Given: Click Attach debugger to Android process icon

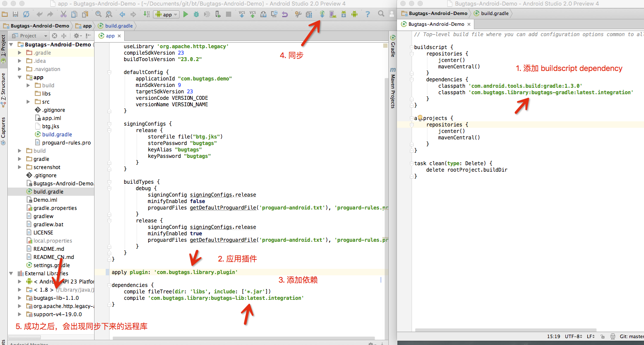Looking at the screenshot, I should tap(218, 14).
